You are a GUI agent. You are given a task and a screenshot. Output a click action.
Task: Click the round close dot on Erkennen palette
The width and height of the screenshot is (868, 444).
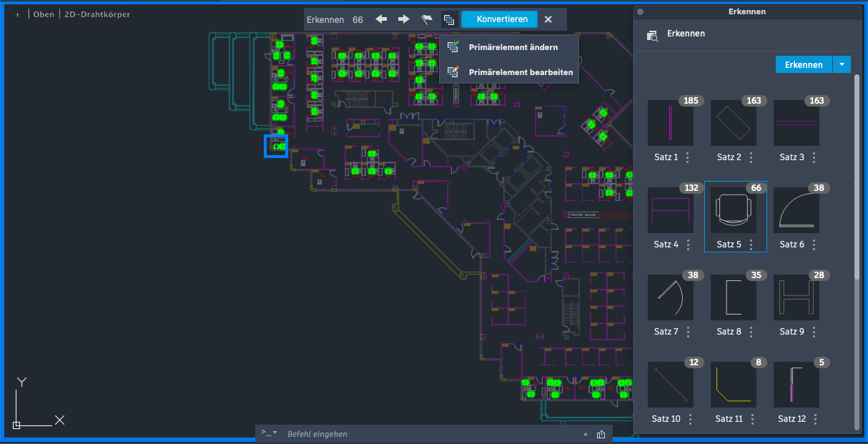[x=641, y=11]
